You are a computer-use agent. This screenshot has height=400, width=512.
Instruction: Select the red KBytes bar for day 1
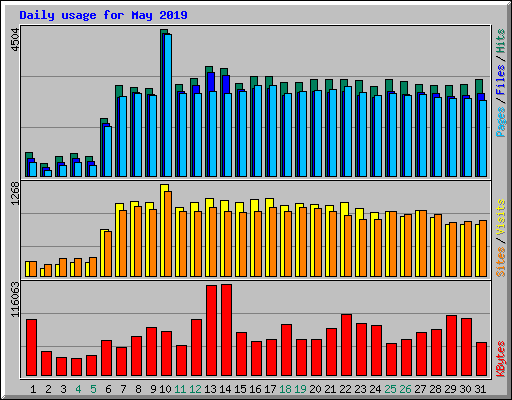click(31, 348)
